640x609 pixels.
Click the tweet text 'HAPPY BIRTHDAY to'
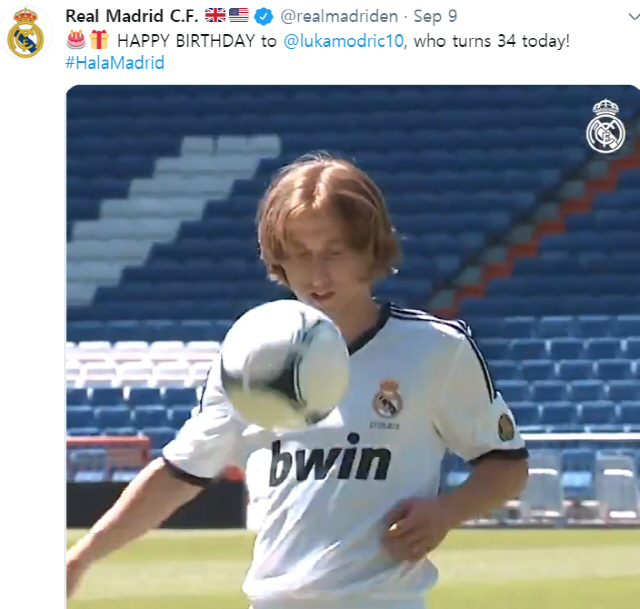[197, 41]
